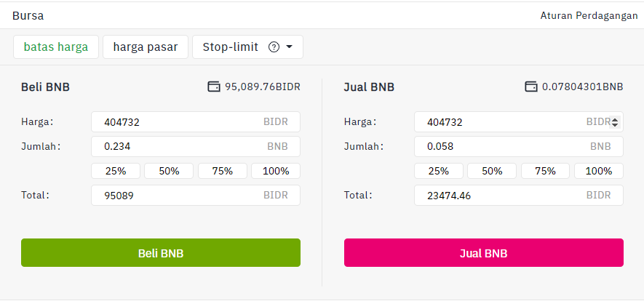
Task: Set the sell amount to 100%
Action: pyautogui.click(x=599, y=171)
